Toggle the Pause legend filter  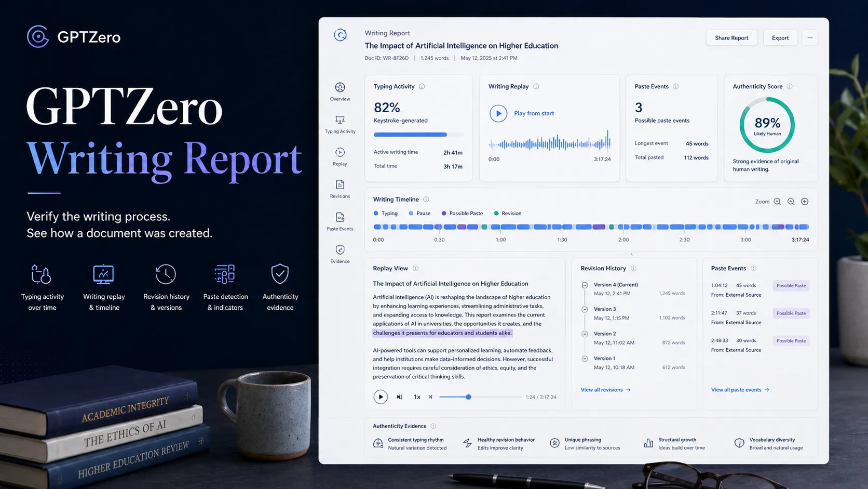click(419, 214)
